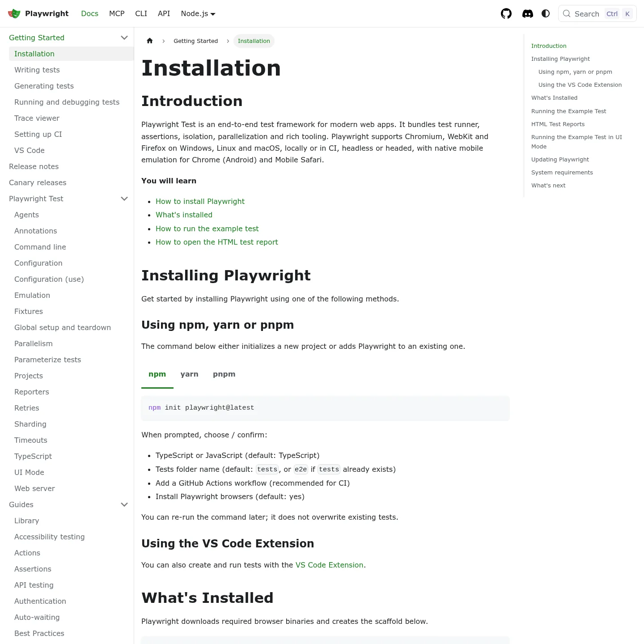The width and height of the screenshot is (644, 644).
Task: Click the npm init playwright@latest code block
Action: (x=326, y=408)
